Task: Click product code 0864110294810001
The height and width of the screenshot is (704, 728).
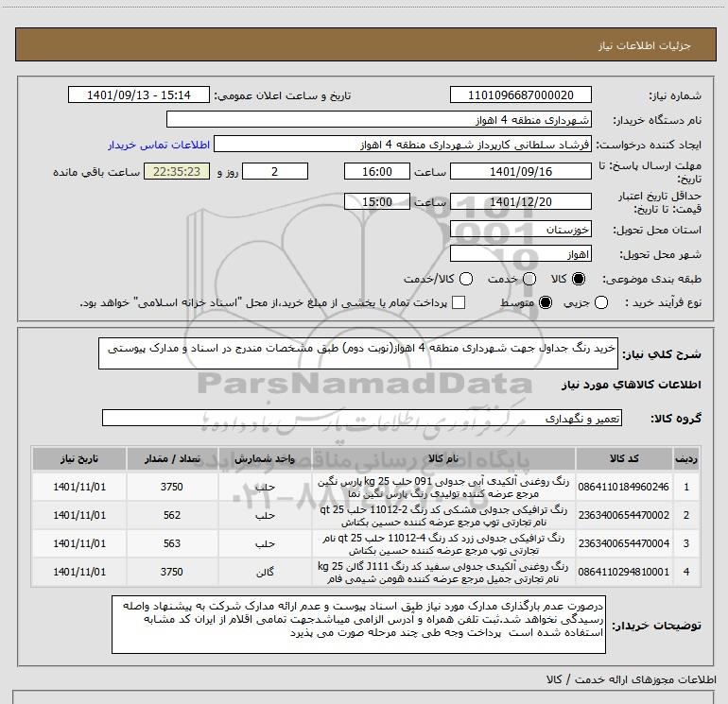Action: pos(624,572)
